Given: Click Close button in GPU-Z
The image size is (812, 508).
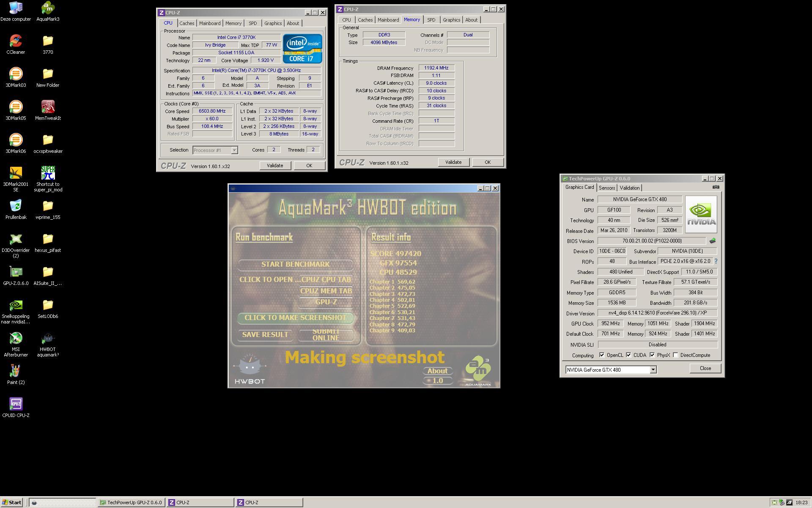Looking at the screenshot, I should tap(705, 368).
